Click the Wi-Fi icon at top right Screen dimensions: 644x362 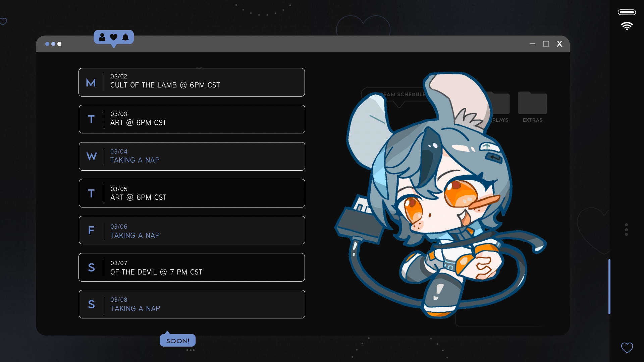coord(627,26)
